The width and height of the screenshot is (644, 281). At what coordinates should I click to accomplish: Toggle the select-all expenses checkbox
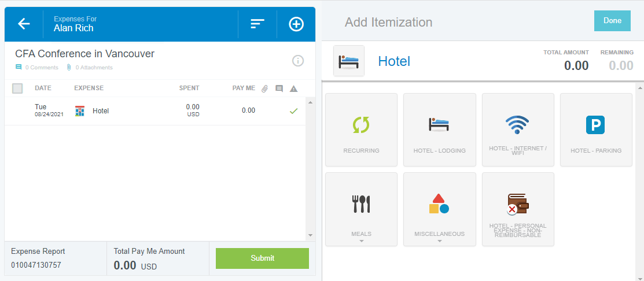pos(17,88)
